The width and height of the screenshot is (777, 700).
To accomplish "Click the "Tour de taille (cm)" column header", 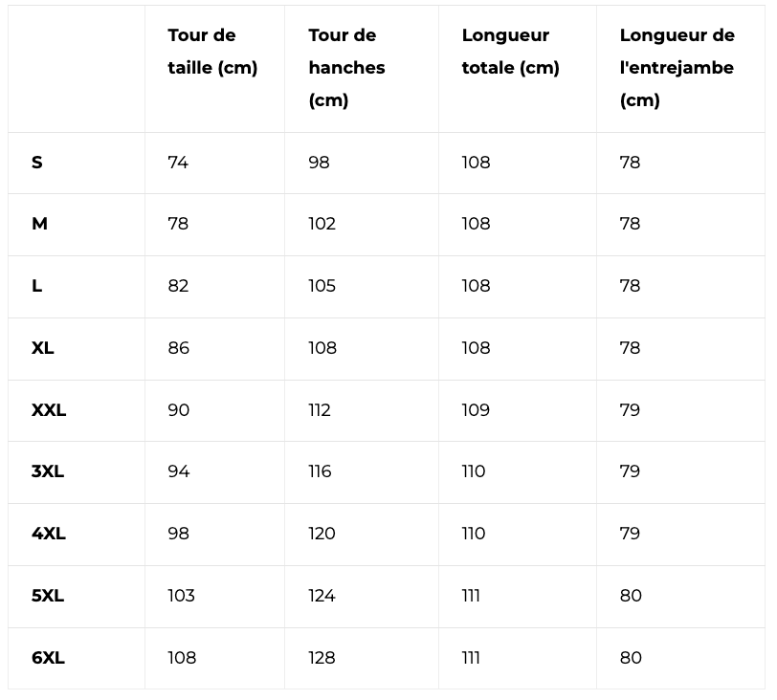I will pyautogui.click(x=212, y=52).
